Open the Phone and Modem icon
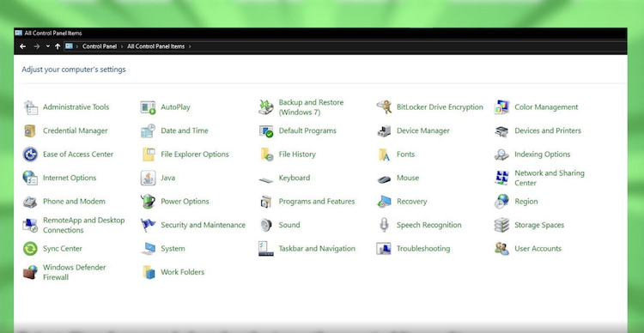 [x=30, y=202]
